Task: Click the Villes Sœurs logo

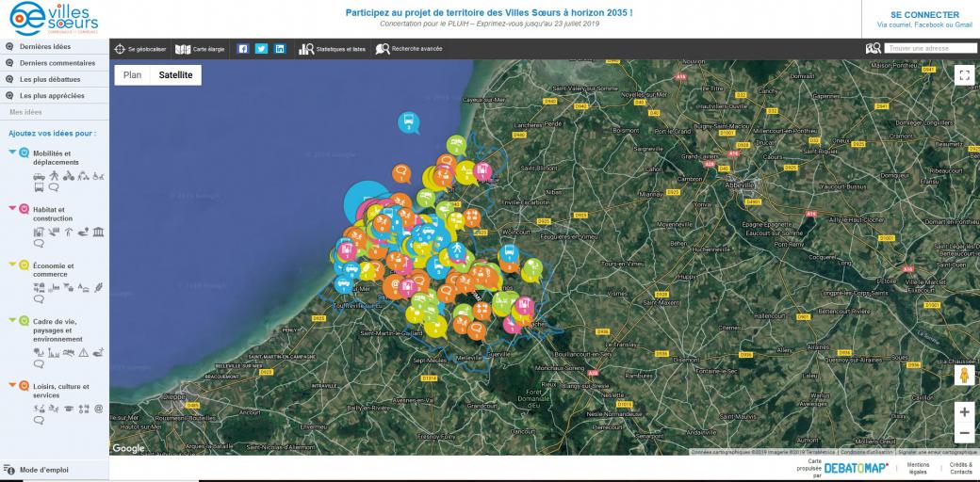Action: 54,19
